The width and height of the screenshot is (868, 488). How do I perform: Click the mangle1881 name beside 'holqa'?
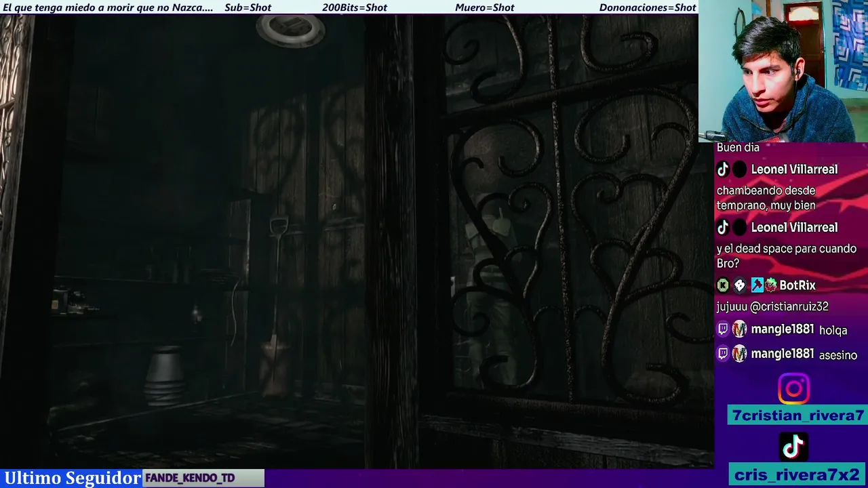783,329
